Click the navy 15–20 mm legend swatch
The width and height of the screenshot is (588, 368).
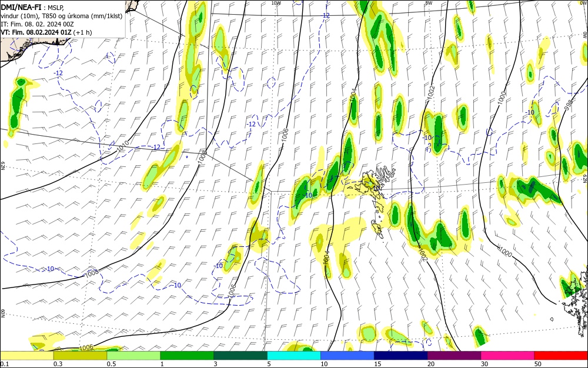[401, 356]
